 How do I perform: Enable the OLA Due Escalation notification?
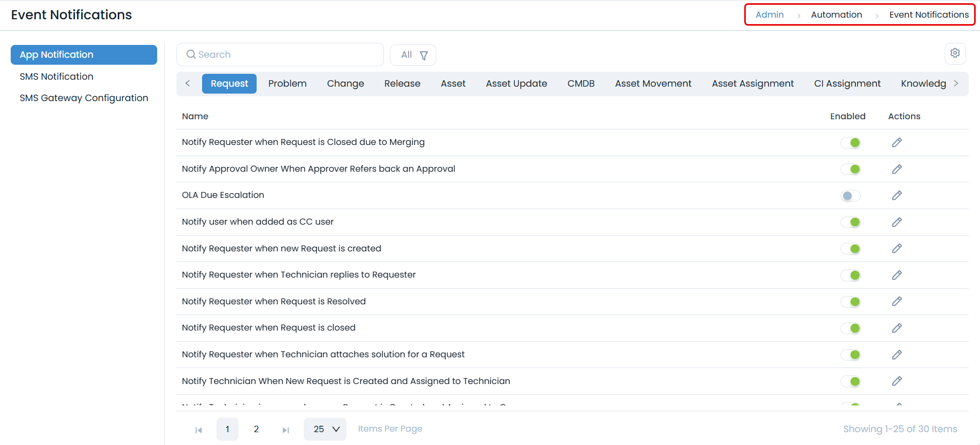click(x=851, y=196)
